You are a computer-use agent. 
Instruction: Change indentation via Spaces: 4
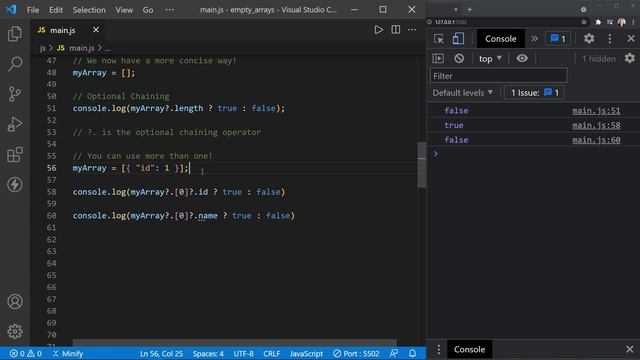208,353
